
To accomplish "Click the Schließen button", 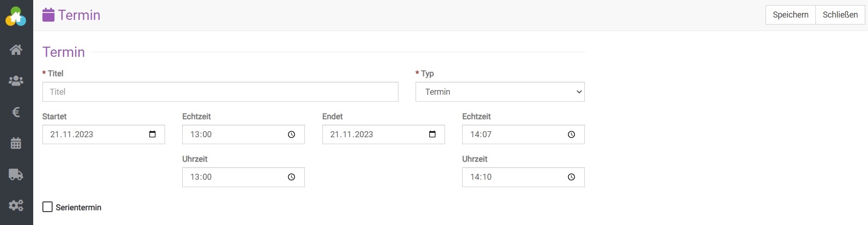I will (x=840, y=15).
